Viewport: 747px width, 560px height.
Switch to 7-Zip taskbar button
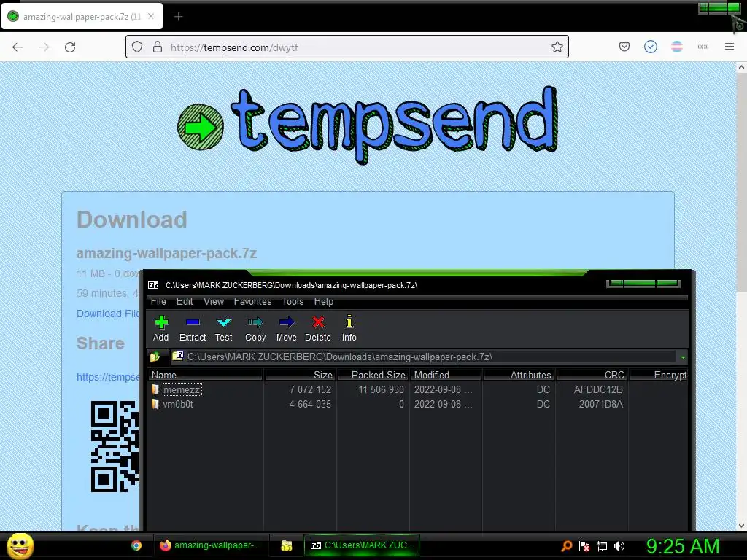pyautogui.click(x=362, y=545)
